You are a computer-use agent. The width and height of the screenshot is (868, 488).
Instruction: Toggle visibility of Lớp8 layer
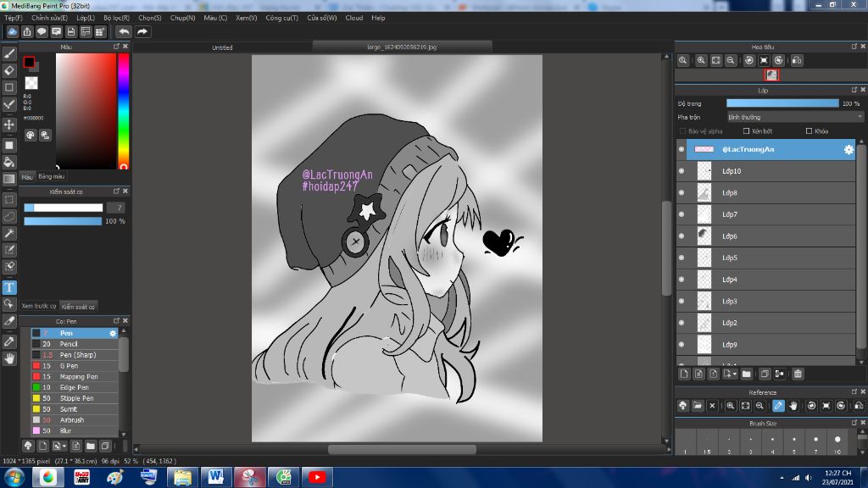pos(682,192)
